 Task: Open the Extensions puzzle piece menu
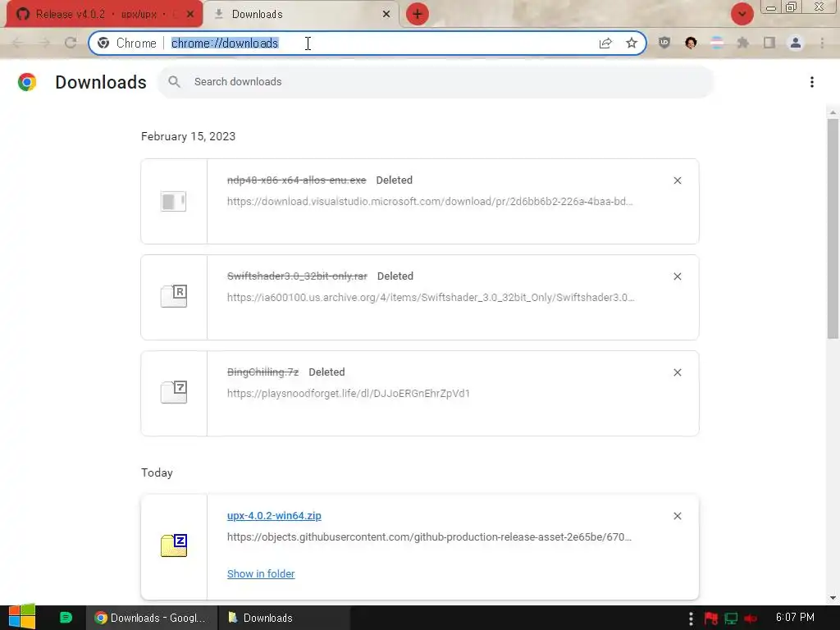[x=743, y=43]
